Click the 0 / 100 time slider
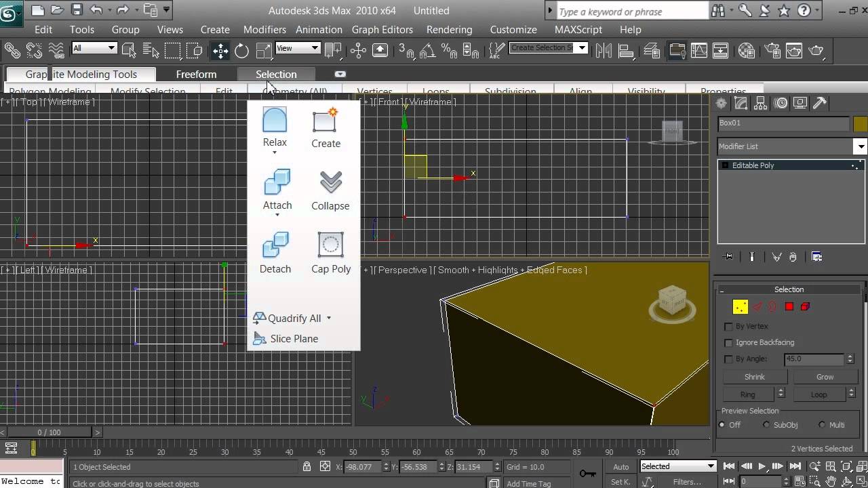Viewport: 868px width, 488px height. 49,432
